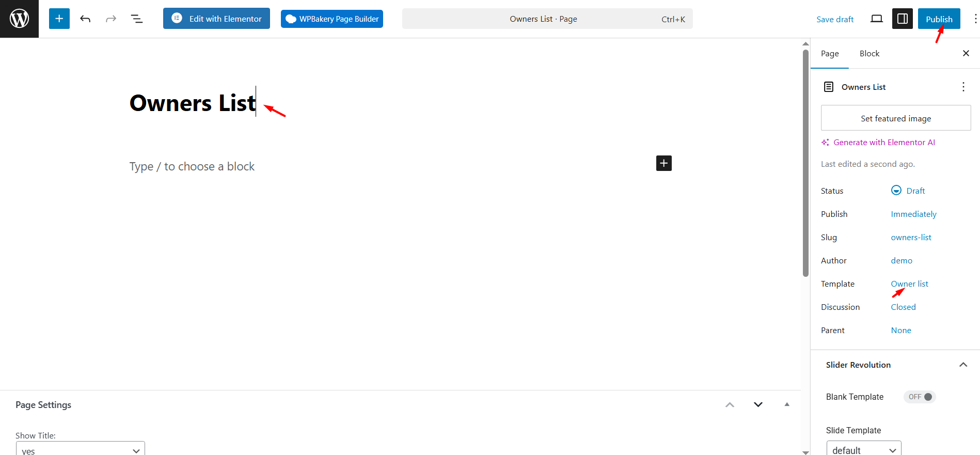Click the black add block button

(663, 163)
